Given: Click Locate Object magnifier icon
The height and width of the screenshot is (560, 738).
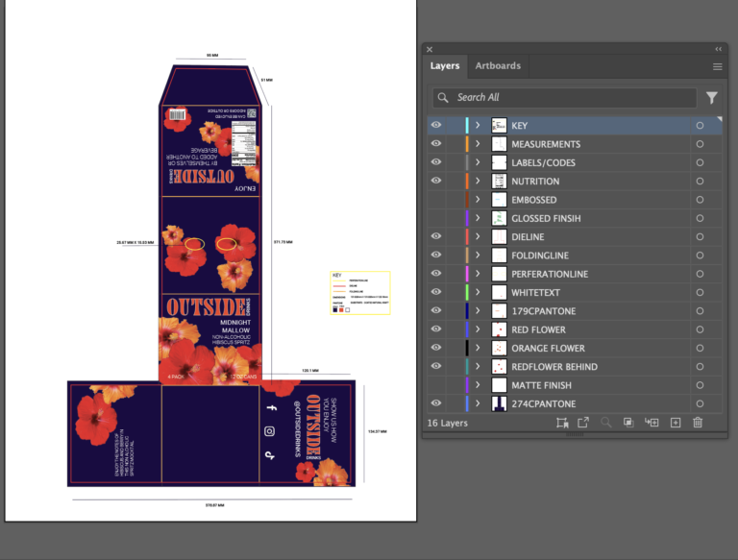Looking at the screenshot, I should [605, 422].
